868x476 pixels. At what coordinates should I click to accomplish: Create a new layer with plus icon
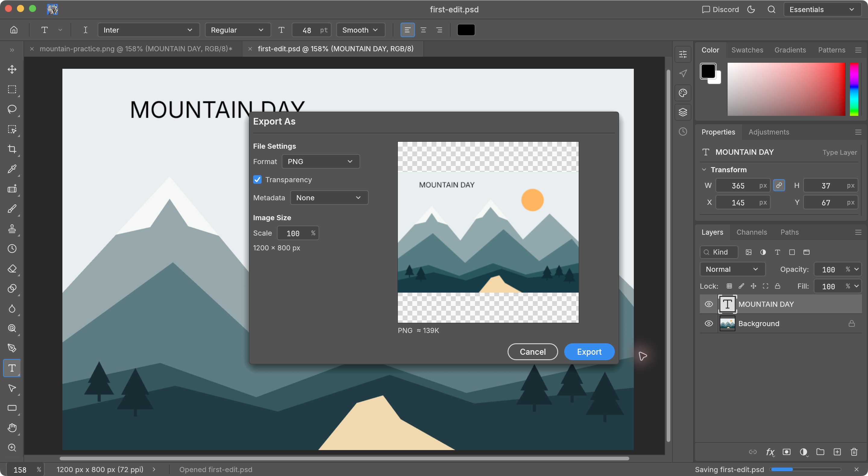(x=837, y=452)
